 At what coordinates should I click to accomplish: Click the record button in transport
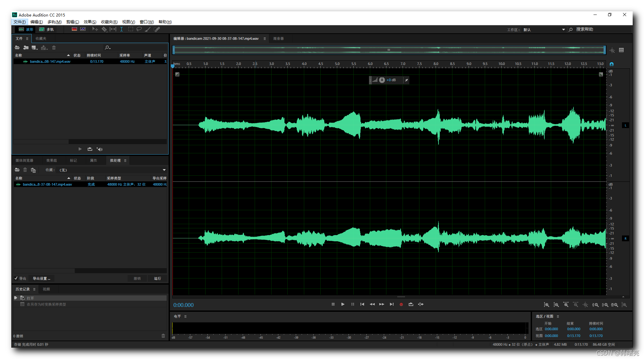(401, 304)
